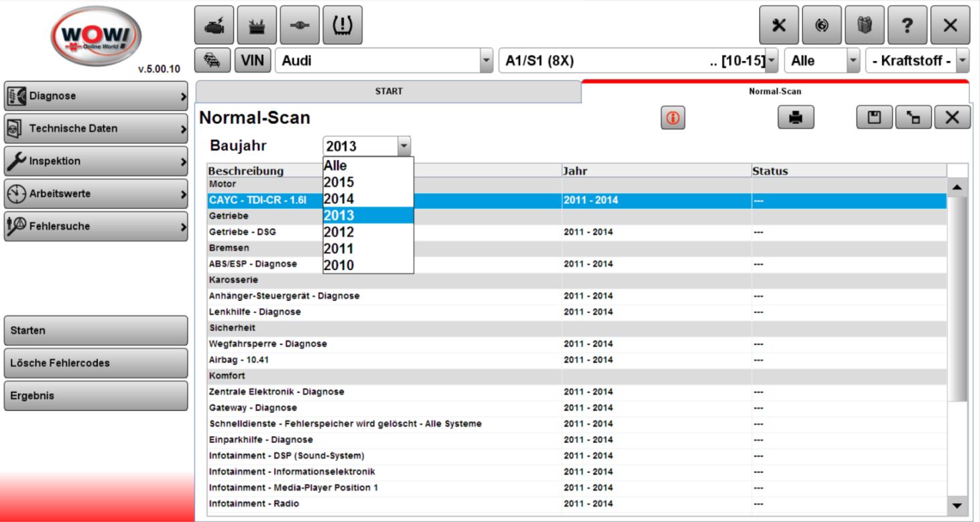980x522 pixels.
Task: Select 2010 in Baujahr list
Action: (368, 265)
